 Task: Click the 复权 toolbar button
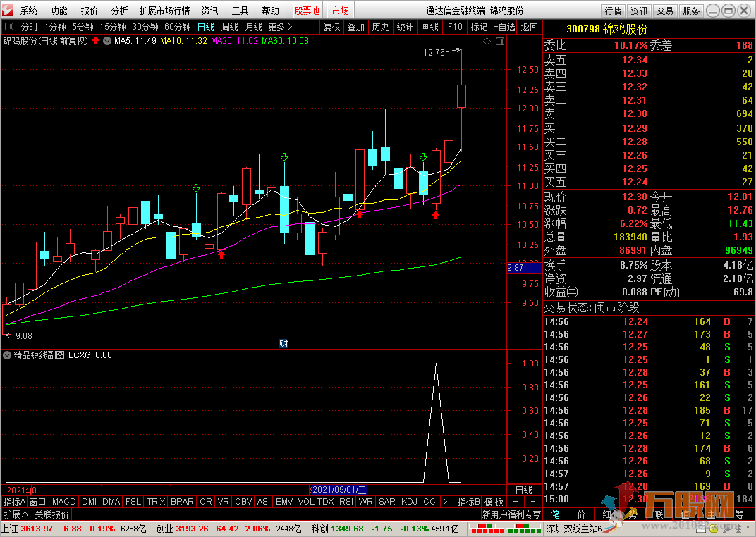point(331,27)
